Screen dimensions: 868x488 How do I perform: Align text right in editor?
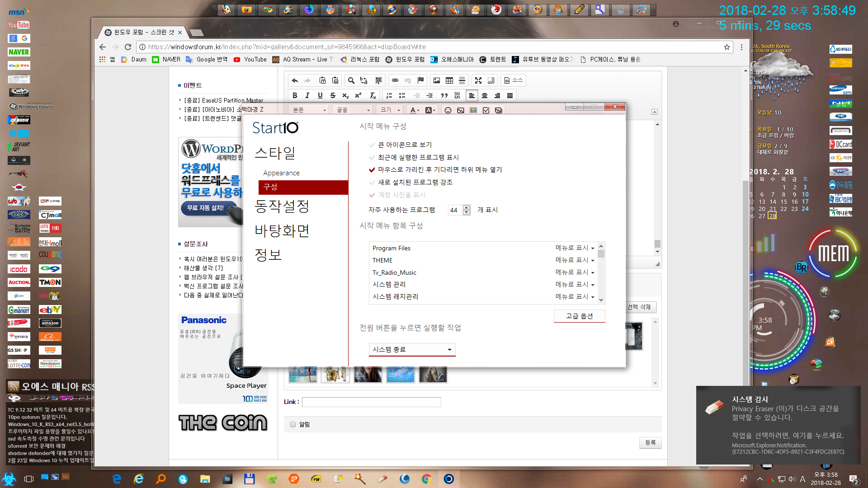tap(497, 95)
